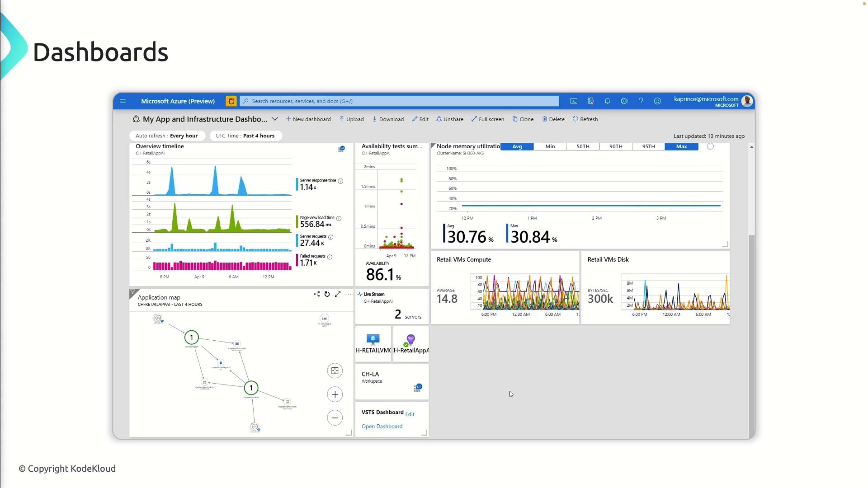Select the Min aggregation toggle
The height and width of the screenshot is (488, 868).
coord(550,146)
